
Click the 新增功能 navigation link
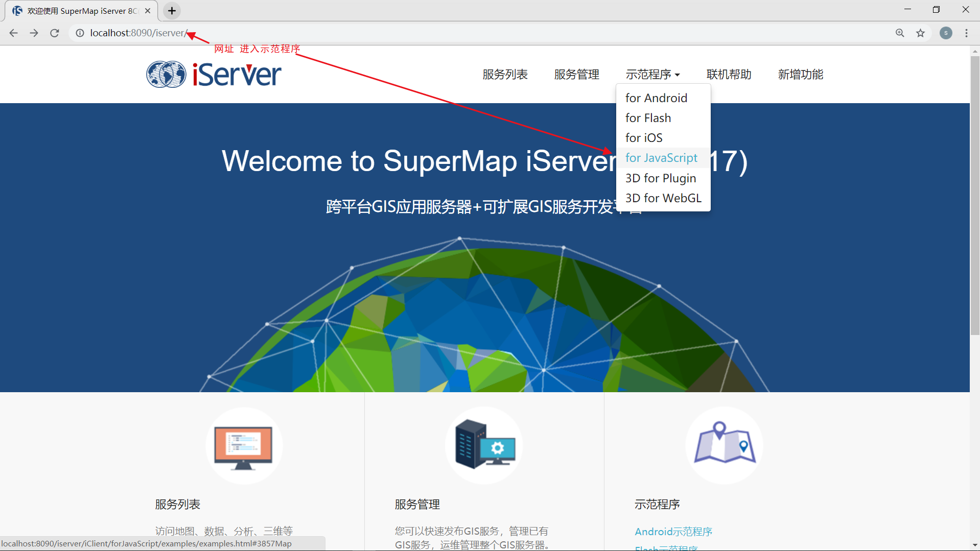800,74
